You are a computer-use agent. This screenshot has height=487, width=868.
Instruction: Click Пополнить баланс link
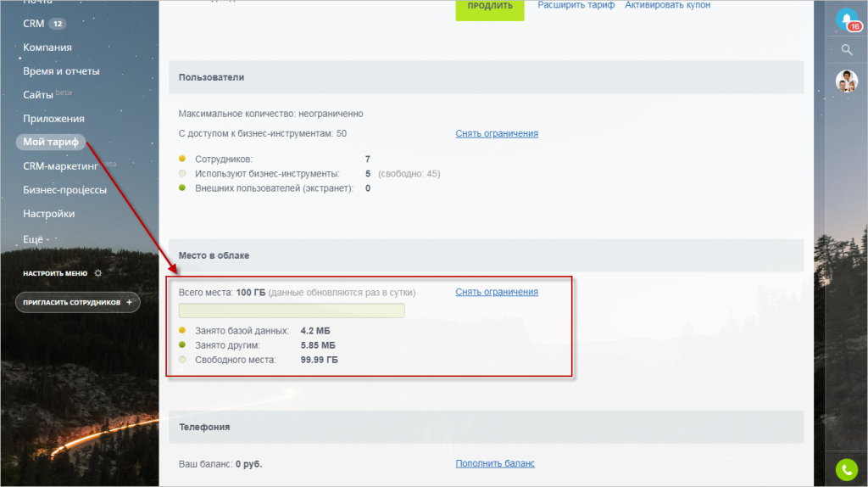click(x=495, y=464)
